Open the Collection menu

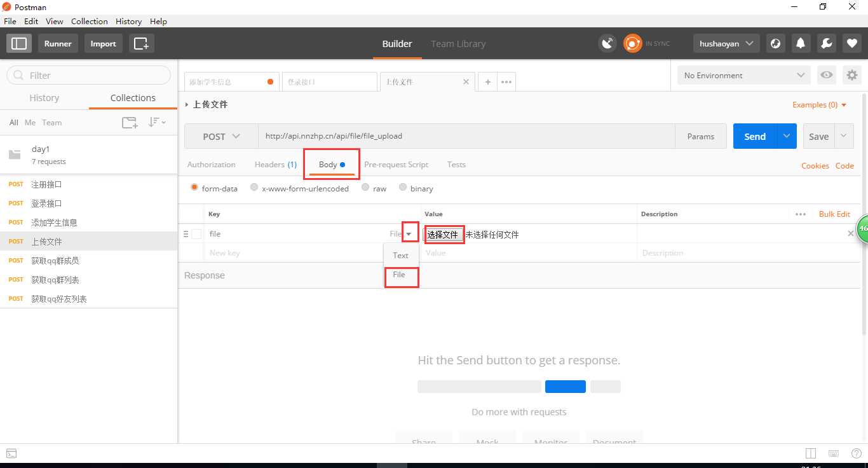pos(89,21)
